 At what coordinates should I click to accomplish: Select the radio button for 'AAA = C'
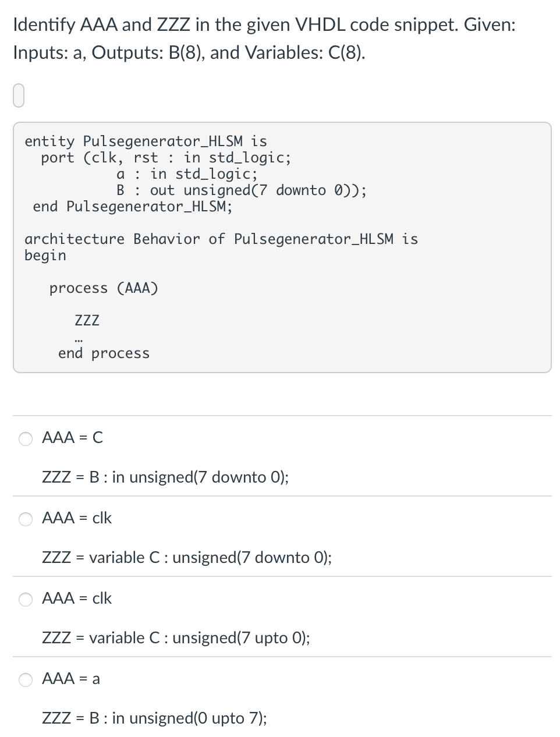point(25,438)
